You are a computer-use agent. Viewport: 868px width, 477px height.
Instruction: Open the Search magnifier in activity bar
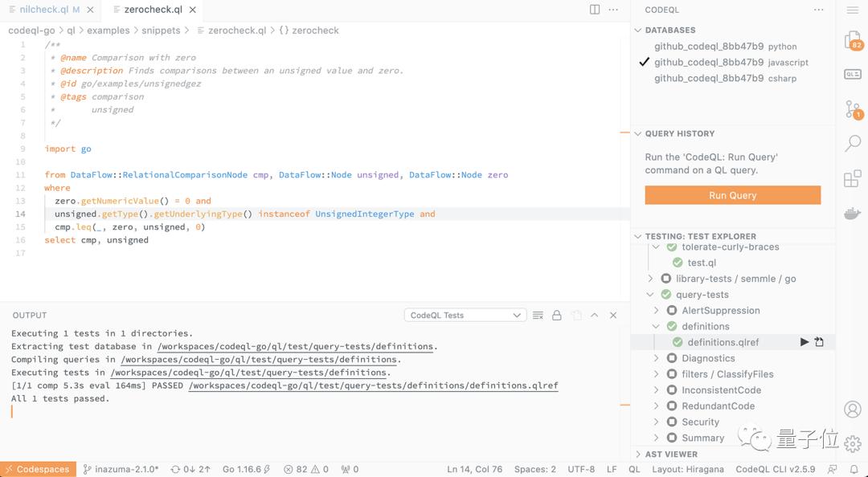pyautogui.click(x=853, y=144)
